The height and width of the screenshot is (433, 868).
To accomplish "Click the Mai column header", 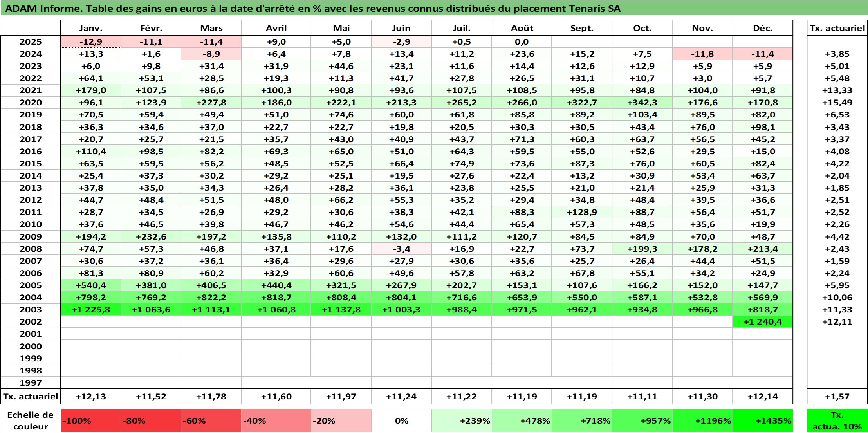I will [341, 28].
